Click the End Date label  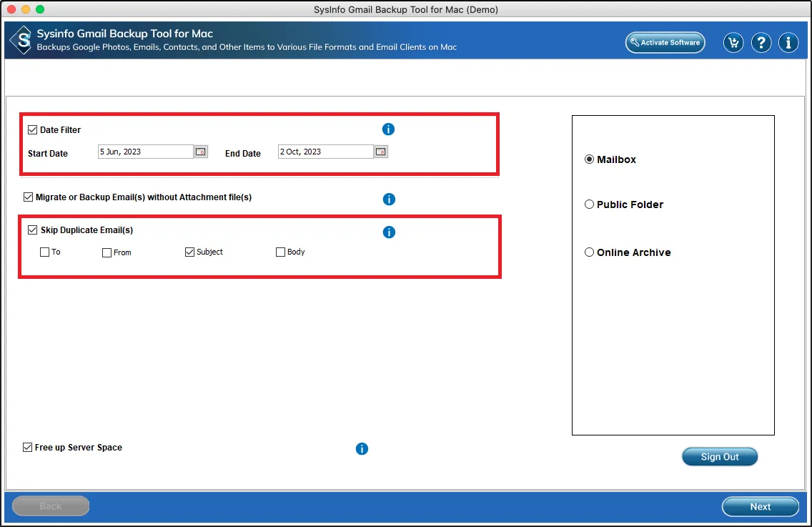pyautogui.click(x=243, y=154)
